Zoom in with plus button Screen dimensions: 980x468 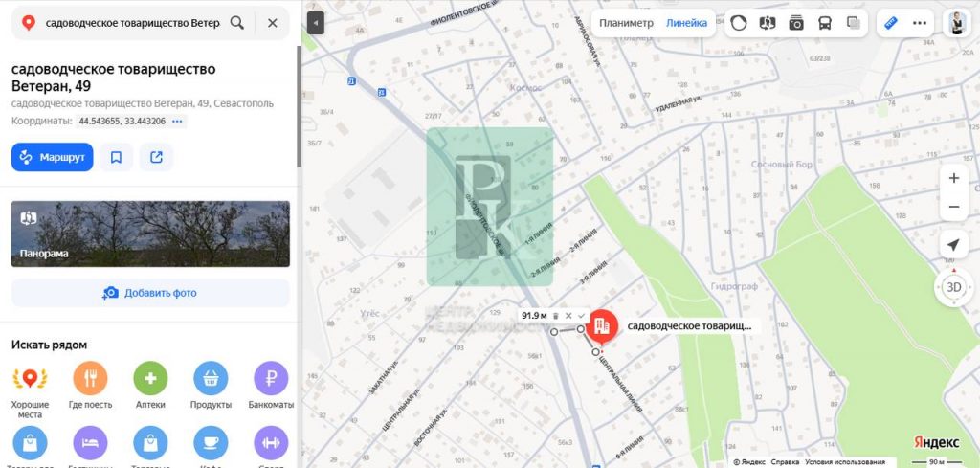[x=954, y=178]
